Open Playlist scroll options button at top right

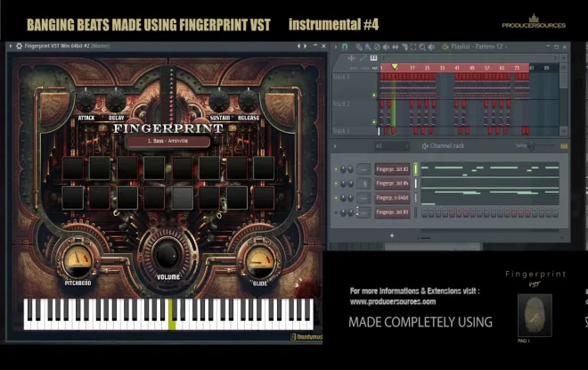pos(564,58)
